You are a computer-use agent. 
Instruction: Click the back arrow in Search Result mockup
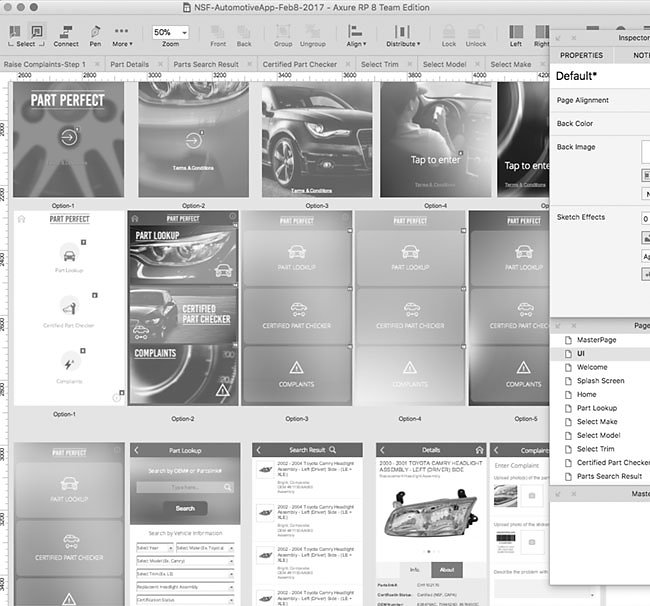click(259, 450)
